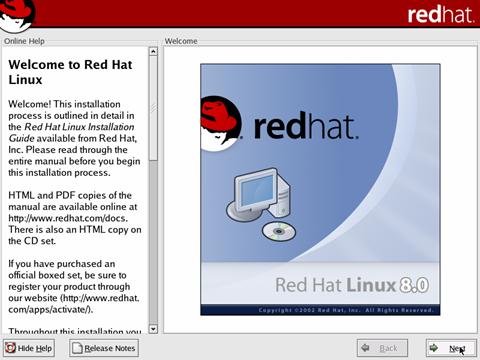Click the empty scrollbar track below the thumb
480x360 pixels.
153,243
